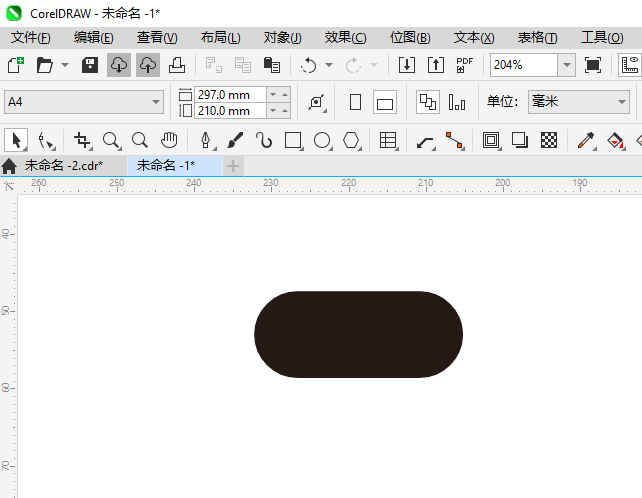
Task: Open the 文本(X) menu
Action: coord(474,38)
